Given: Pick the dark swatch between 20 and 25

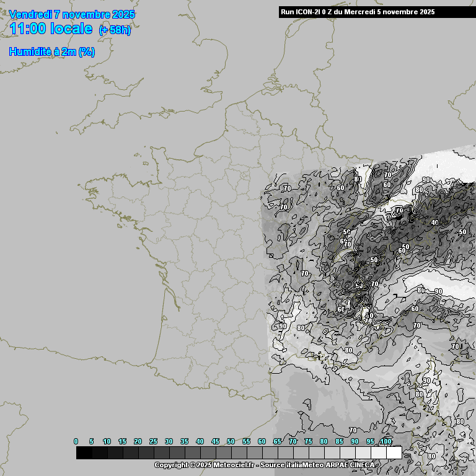Looking at the screenshot, I should pyautogui.click(x=146, y=453).
